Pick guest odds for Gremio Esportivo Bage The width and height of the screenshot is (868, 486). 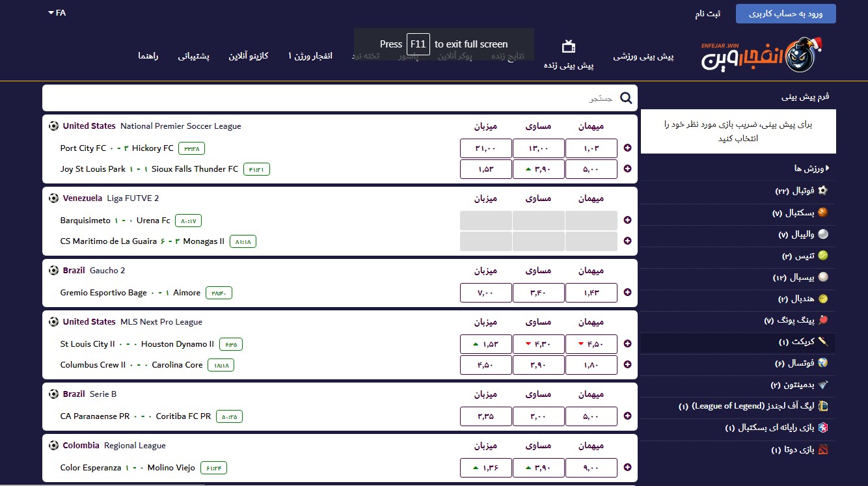(591, 293)
